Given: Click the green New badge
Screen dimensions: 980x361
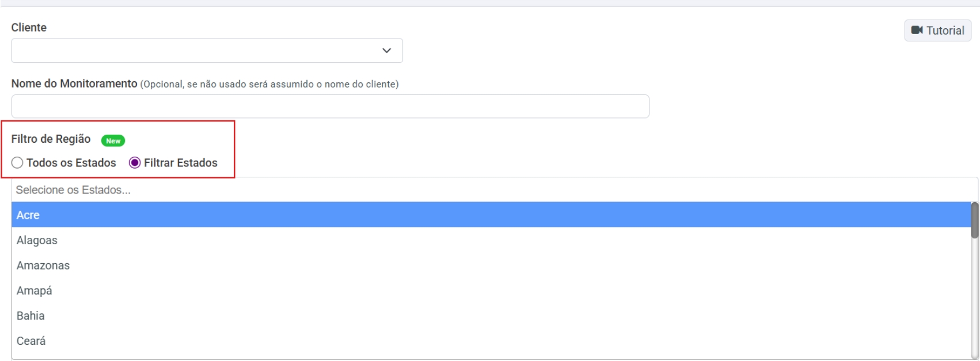Looking at the screenshot, I should (113, 140).
